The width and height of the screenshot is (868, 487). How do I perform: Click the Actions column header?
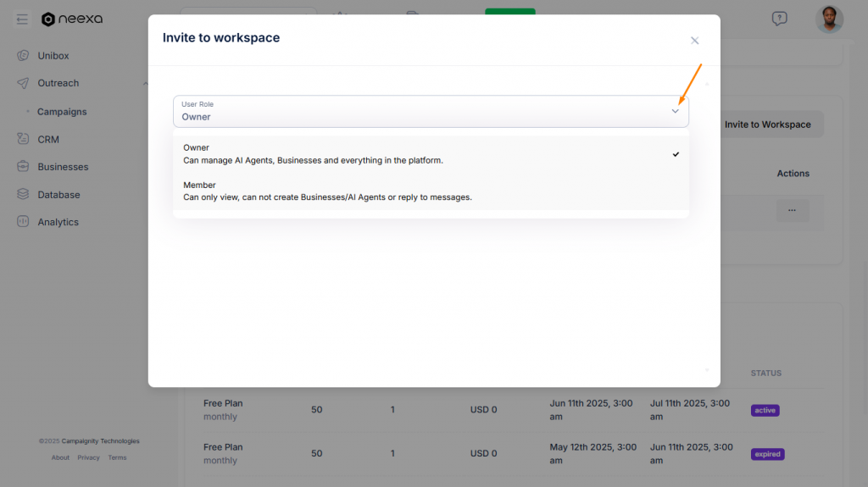pyautogui.click(x=793, y=174)
